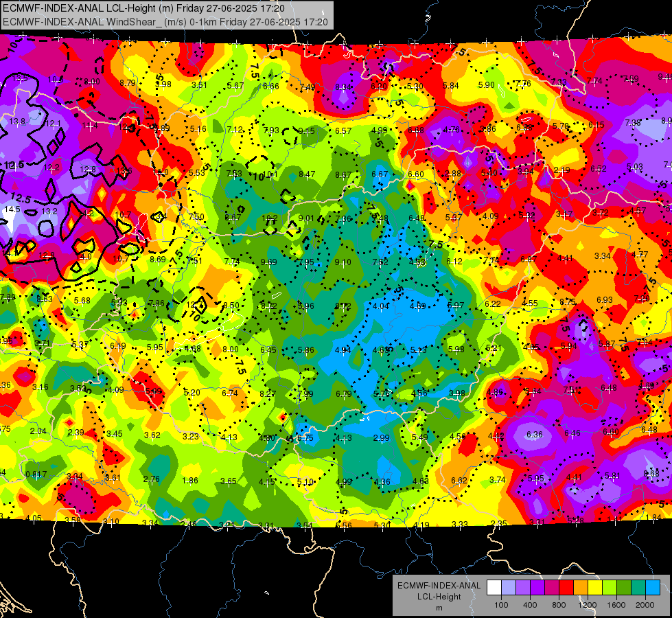Click the grid value 2.04

point(38,431)
